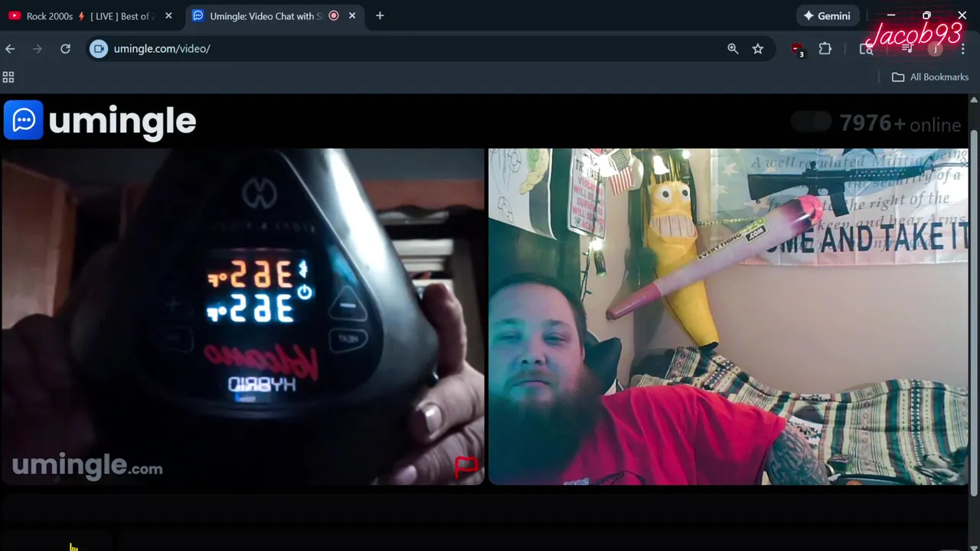The height and width of the screenshot is (551, 980).
Task: Open the All Bookmarks folder
Action: (930, 77)
